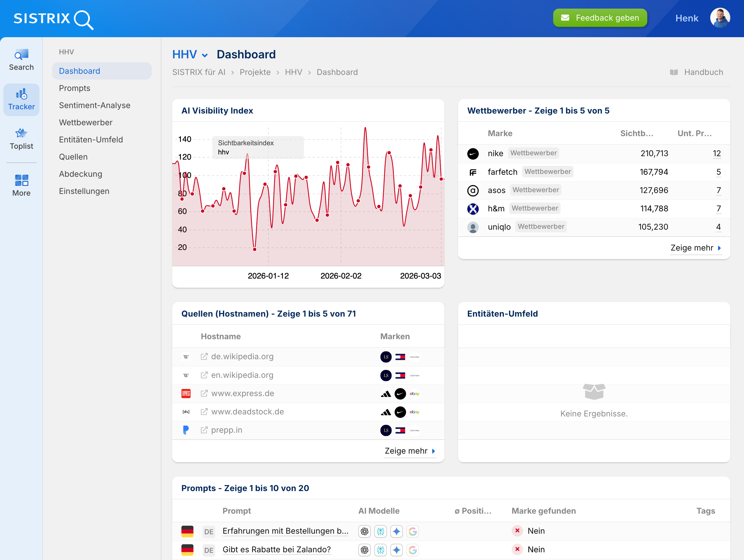Open the Sentiment-Analyse menu item
Screen dimensions: 744x560
[x=94, y=105]
